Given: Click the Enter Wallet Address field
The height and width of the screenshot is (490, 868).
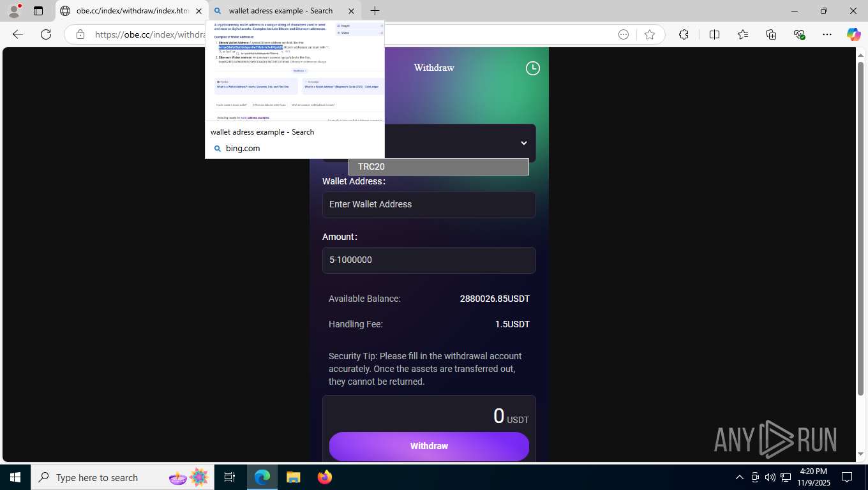Looking at the screenshot, I should 429,205.
